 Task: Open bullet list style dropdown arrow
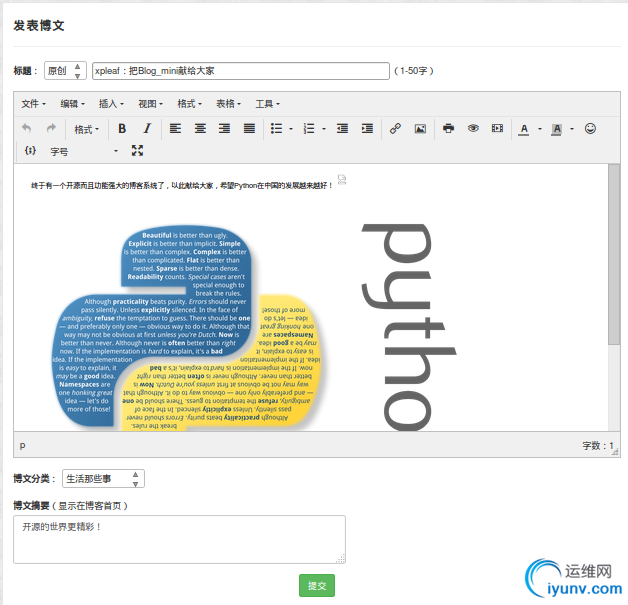click(x=291, y=129)
